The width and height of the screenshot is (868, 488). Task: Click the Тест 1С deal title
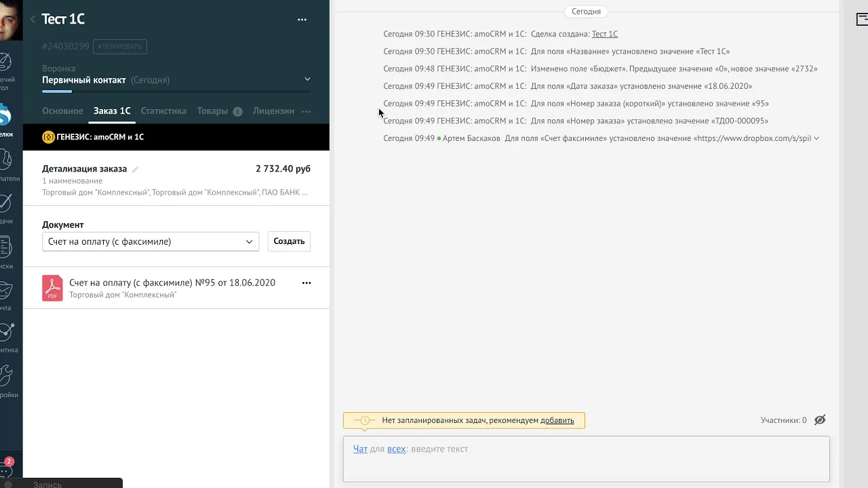point(63,19)
